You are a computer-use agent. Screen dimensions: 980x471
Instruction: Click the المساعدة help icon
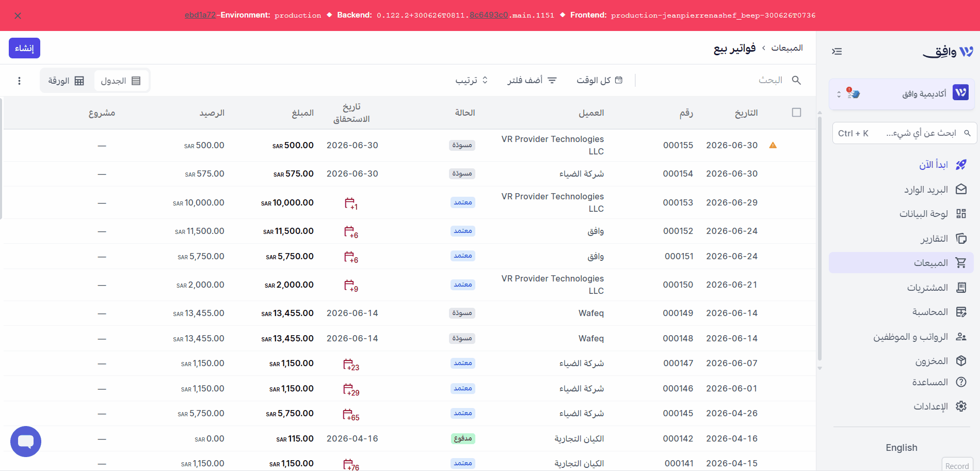coord(961,382)
